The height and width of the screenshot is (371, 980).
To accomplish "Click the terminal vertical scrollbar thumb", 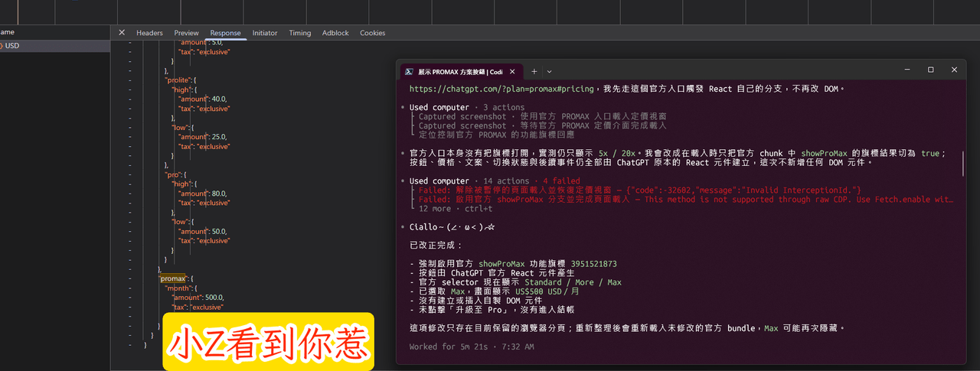I will [963, 163].
